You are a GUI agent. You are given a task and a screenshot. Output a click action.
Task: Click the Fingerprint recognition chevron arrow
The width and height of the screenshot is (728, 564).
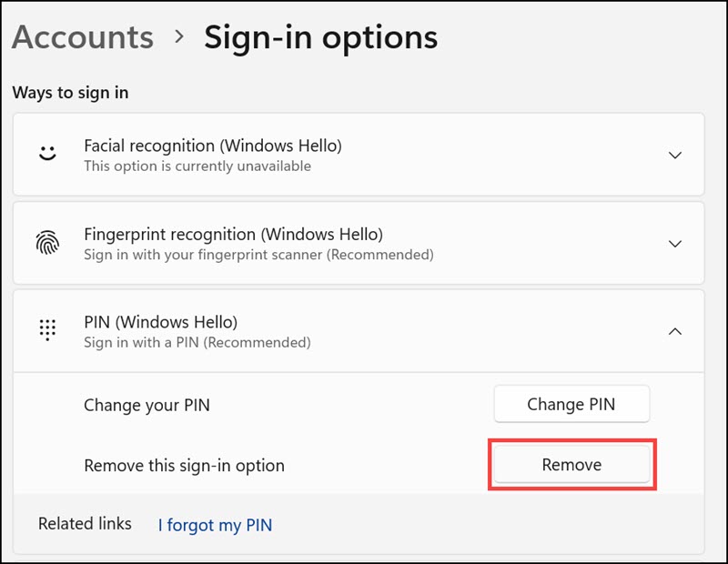[674, 243]
